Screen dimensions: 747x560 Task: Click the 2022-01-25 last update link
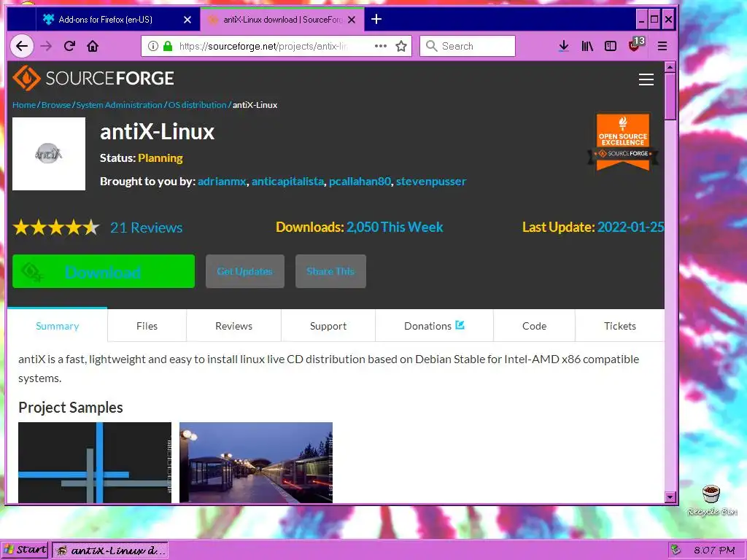(630, 227)
